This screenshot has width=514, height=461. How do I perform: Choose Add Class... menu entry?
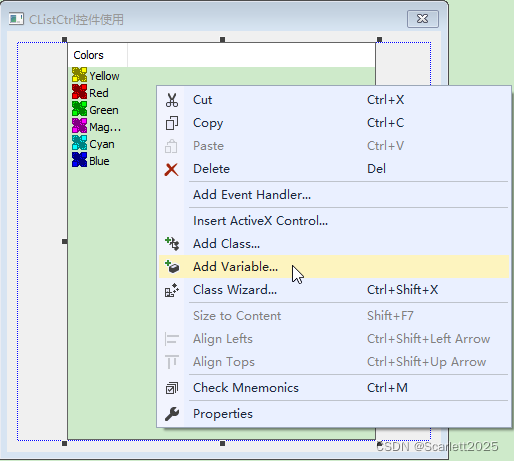click(x=334, y=244)
